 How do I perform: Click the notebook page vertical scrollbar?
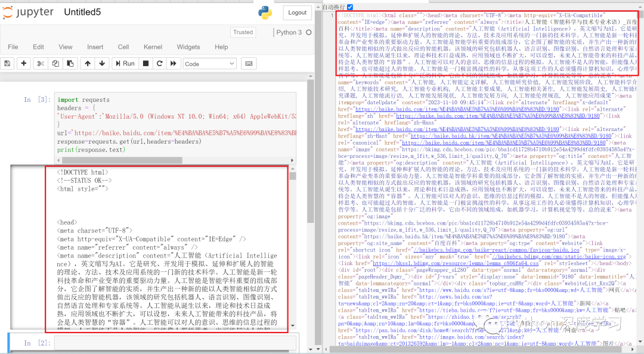click(311, 151)
